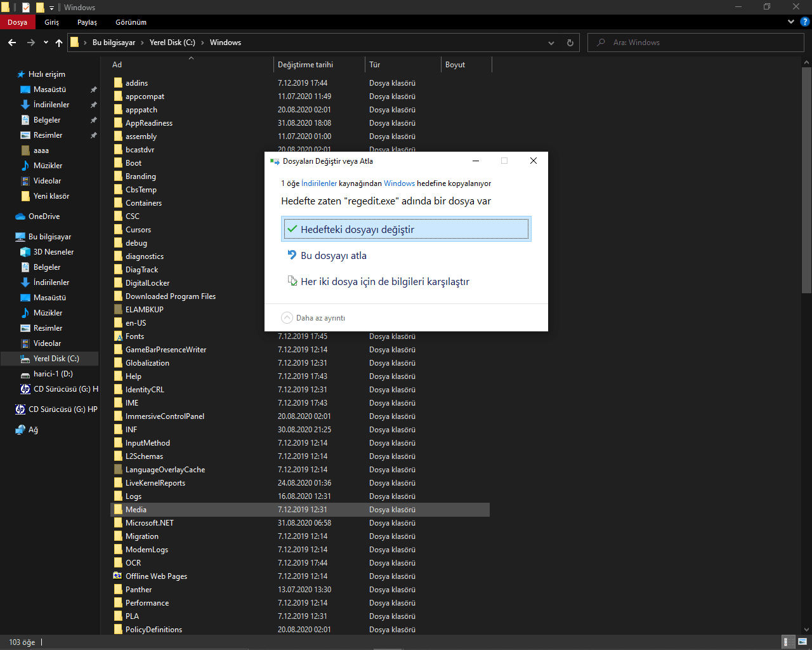The width and height of the screenshot is (812, 650).
Task: Sort files by the Ad column header
Action: click(x=192, y=65)
